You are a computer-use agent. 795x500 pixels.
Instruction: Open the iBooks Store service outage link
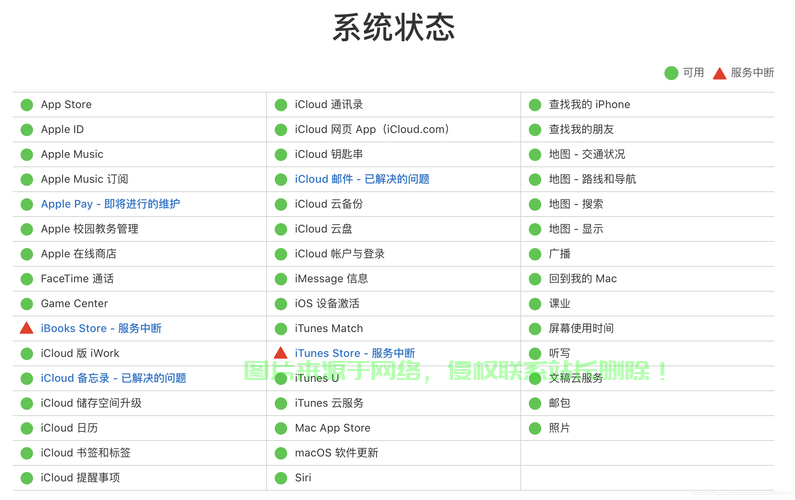101,328
